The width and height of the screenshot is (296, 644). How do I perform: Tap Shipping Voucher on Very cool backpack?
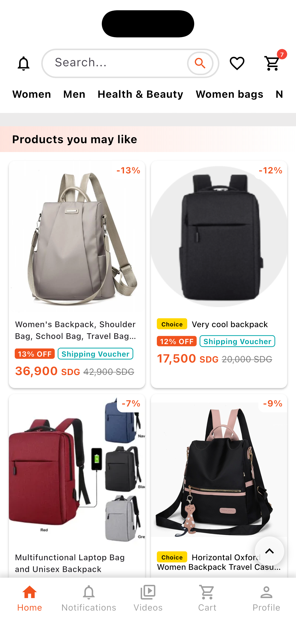coord(237,341)
